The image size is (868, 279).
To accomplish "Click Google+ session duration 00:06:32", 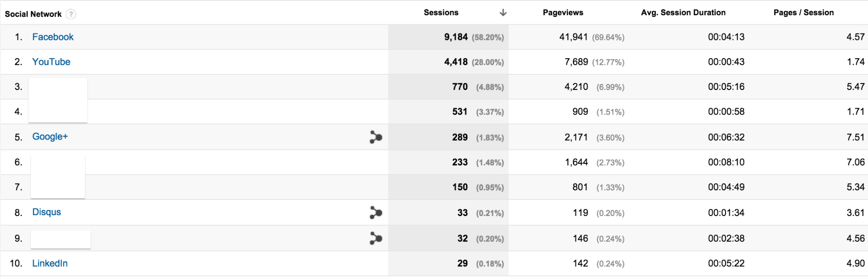I will (726, 137).
